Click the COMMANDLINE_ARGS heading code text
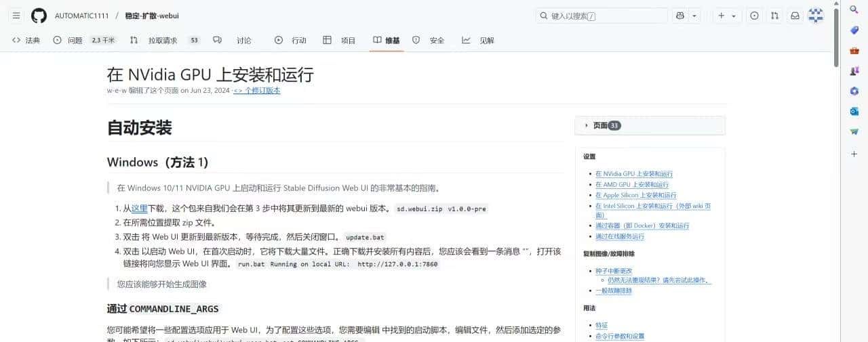 tap(174, 309)
